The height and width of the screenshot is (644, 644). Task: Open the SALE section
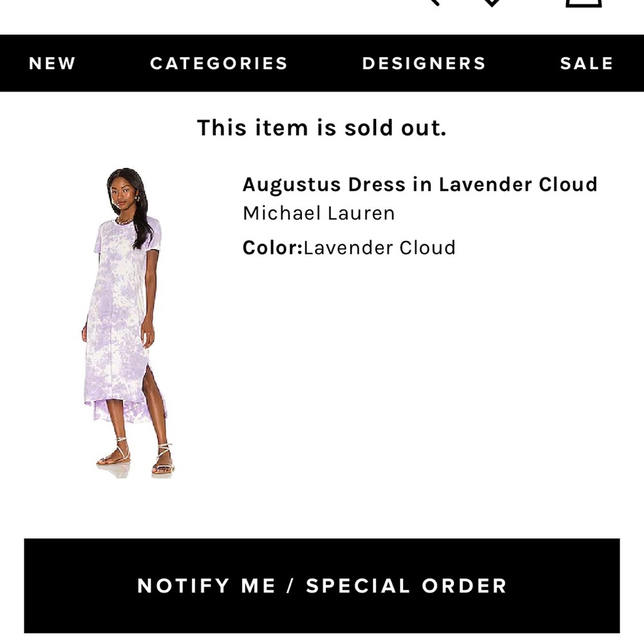(585, 62)
